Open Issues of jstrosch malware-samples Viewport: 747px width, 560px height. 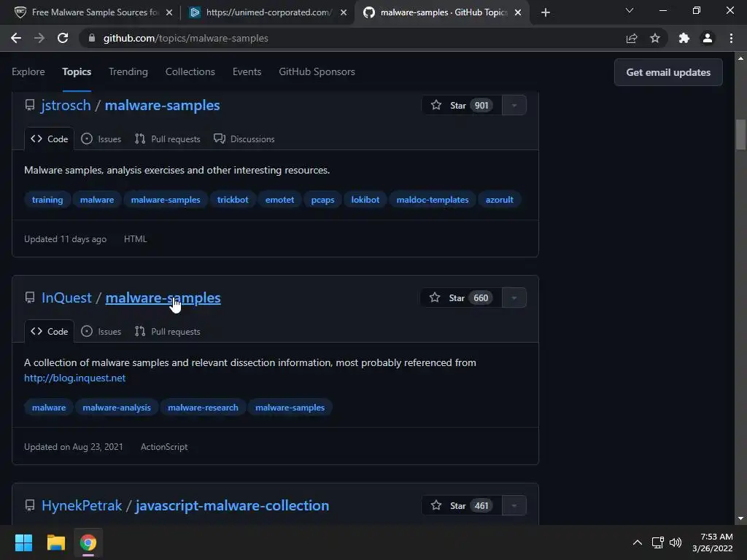[101, 139]
